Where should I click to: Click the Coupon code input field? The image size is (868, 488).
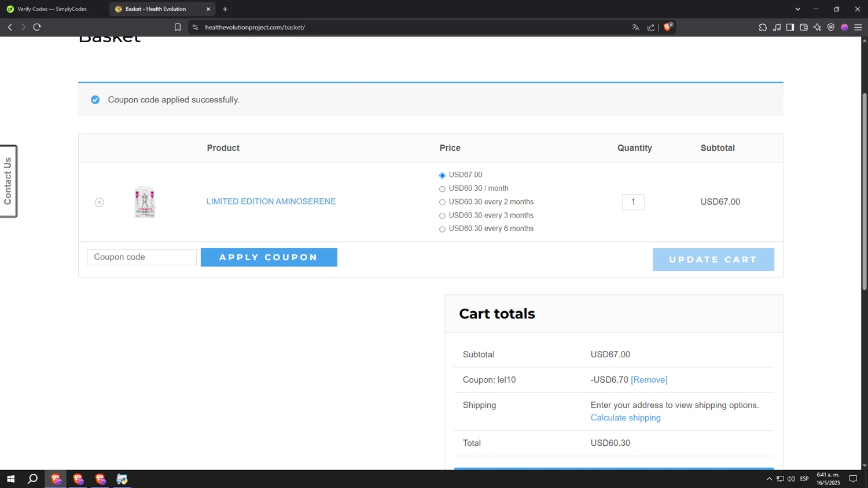142,257
